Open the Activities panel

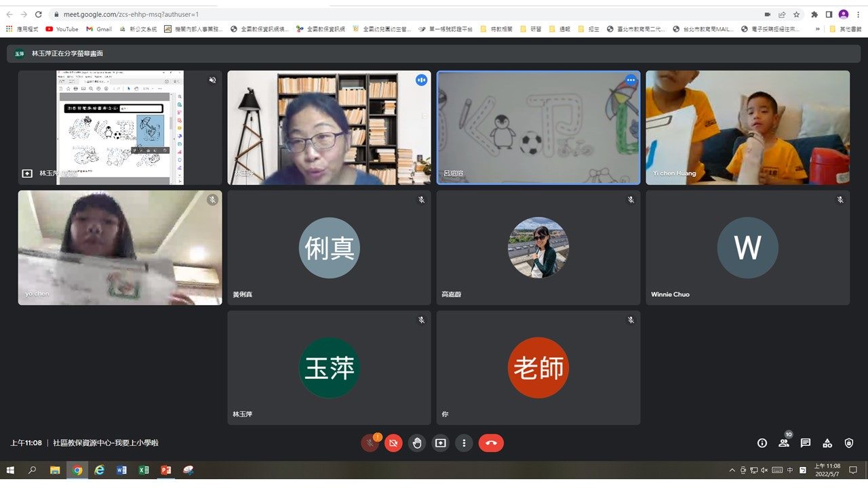point(827,443)
